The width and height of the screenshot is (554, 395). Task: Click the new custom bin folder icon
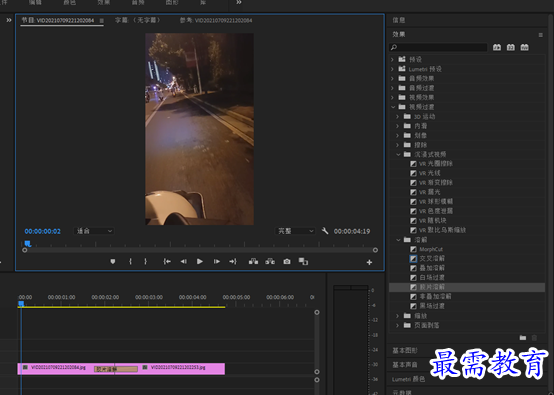click(x=523, y=338)
